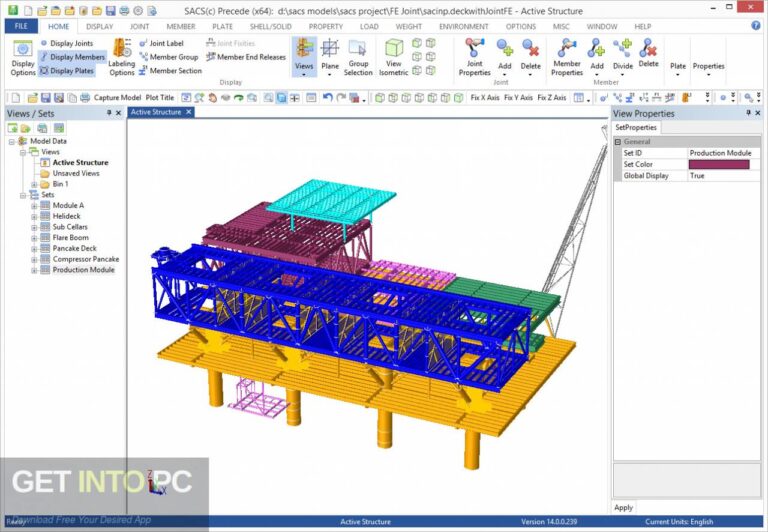Screen dimensions: 768x532
Task: Click the pan hand icon in the toolbar
Action: 212,97
